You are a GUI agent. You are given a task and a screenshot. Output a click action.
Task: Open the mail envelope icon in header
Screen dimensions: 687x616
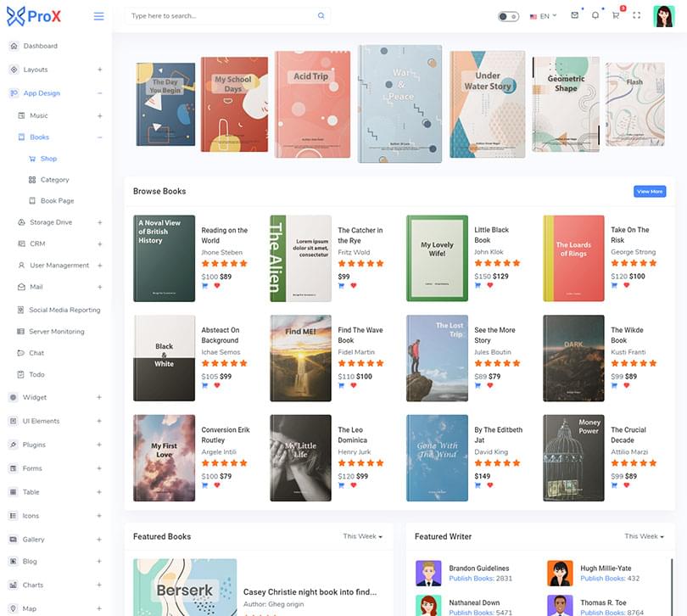click(x=574, y=16)
